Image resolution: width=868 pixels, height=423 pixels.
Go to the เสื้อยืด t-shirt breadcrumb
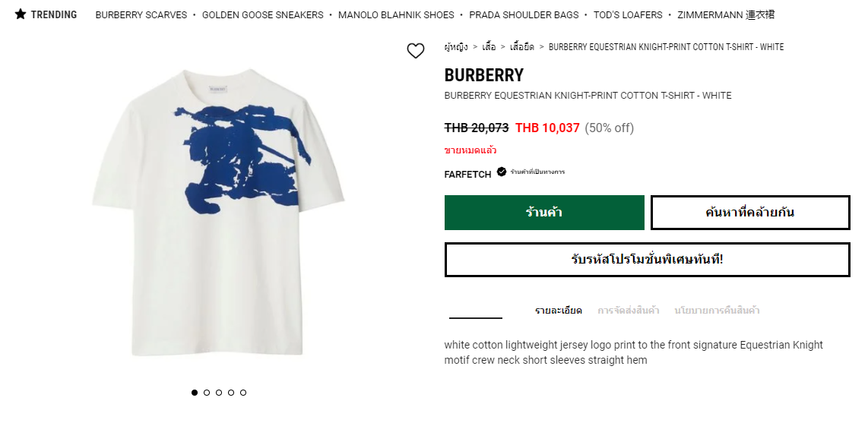click(522, 47)
